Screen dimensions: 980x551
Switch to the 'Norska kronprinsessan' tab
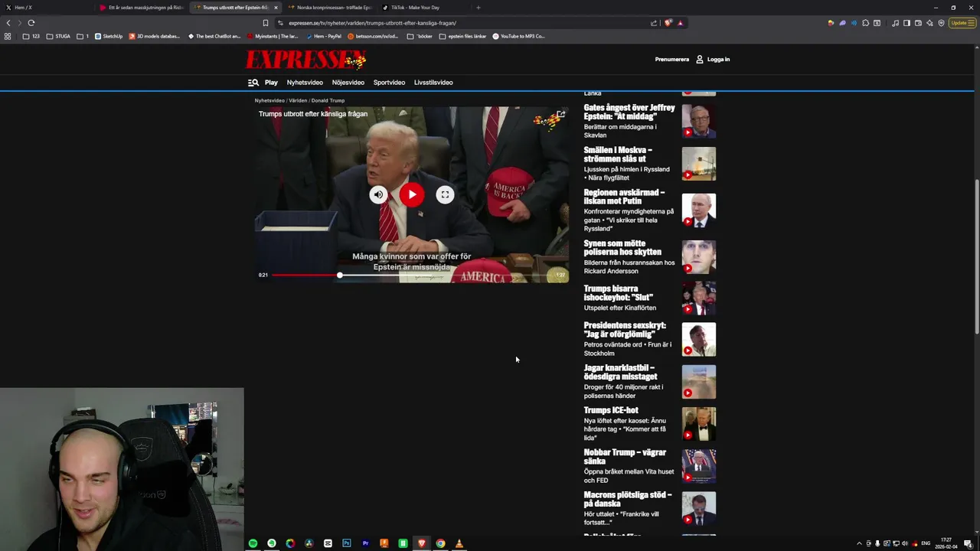(329, 8)
